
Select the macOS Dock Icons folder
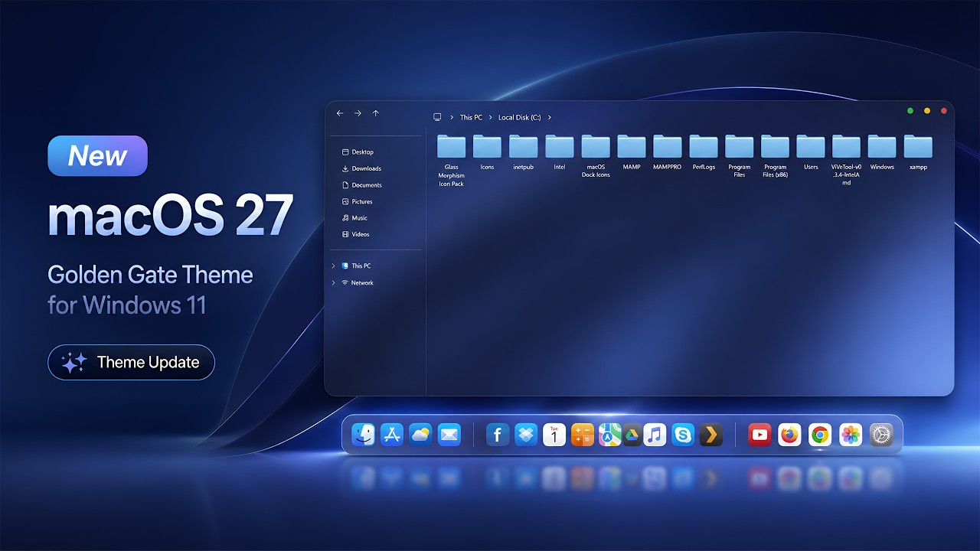click(596, 156)
